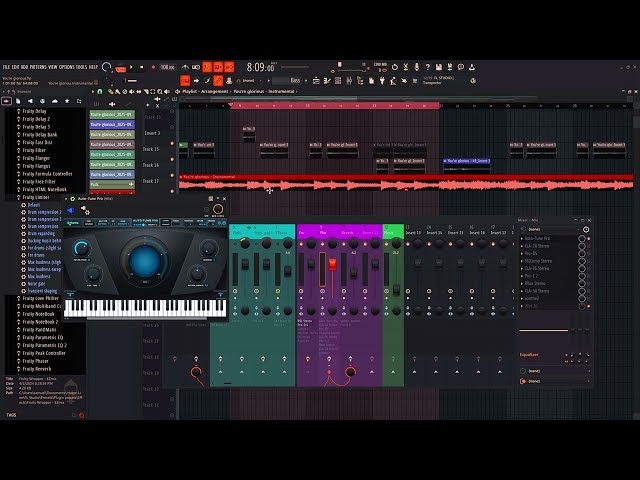Adjust the red Mix channel fader

pyautogui.click(x=333, y=264)
